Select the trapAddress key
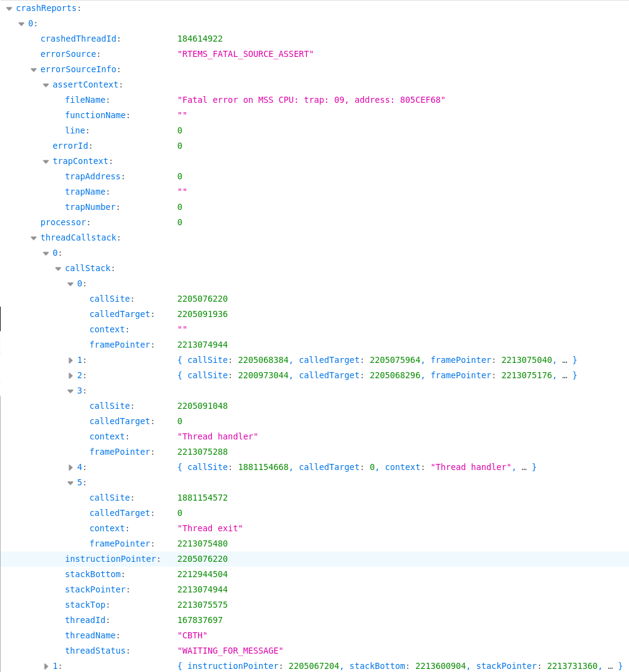Screen dimensions: 629x672 click(x=92, y=177)
